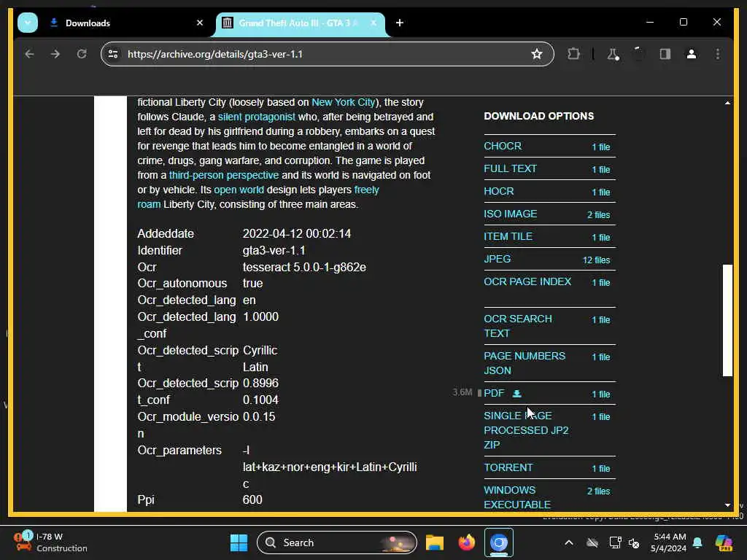
Task: Click the Ppi value 600
Action: click(252, 500)
